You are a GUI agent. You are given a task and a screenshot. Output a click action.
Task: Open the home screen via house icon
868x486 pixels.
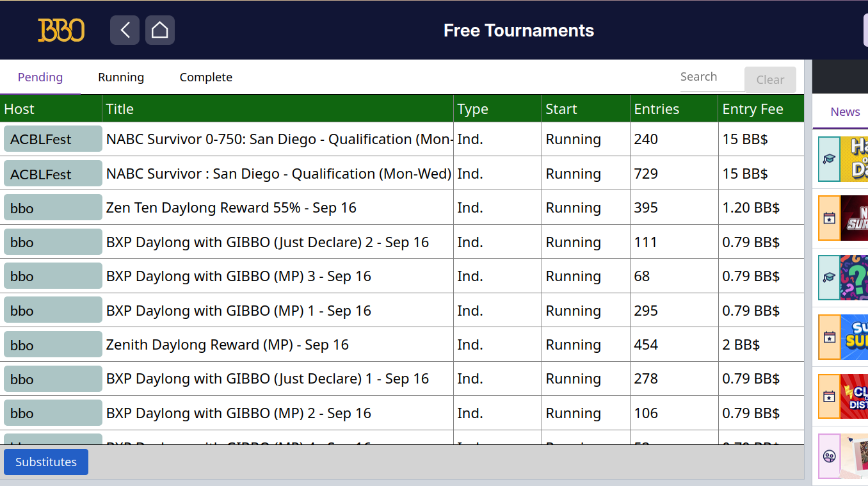coord(160,30)
